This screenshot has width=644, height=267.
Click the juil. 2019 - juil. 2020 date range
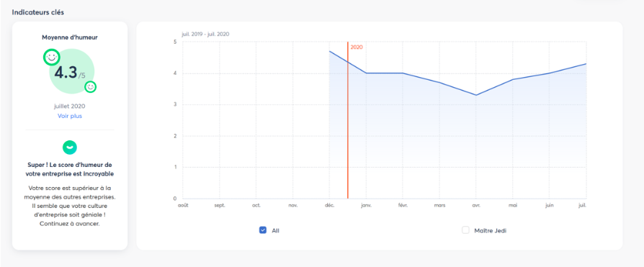point(205,34)
